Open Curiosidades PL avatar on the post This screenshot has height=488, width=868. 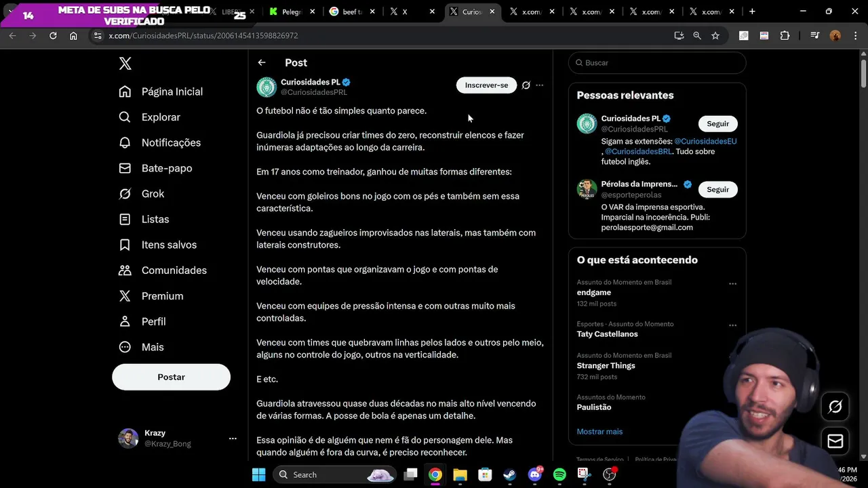[x=267, y=87]
